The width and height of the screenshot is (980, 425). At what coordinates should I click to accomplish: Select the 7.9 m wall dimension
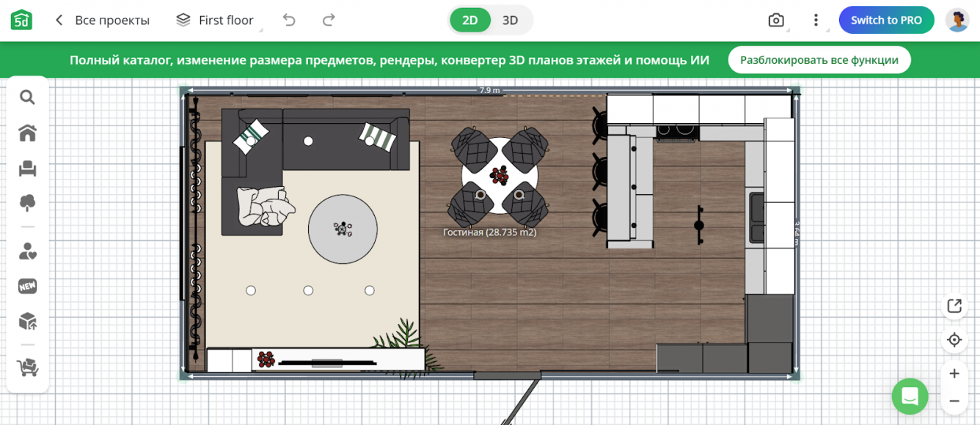[489, 90]
